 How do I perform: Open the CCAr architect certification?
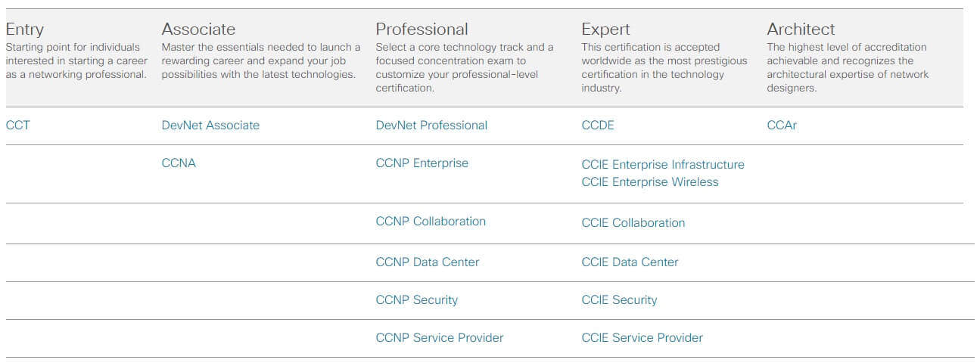coord(782,126)
